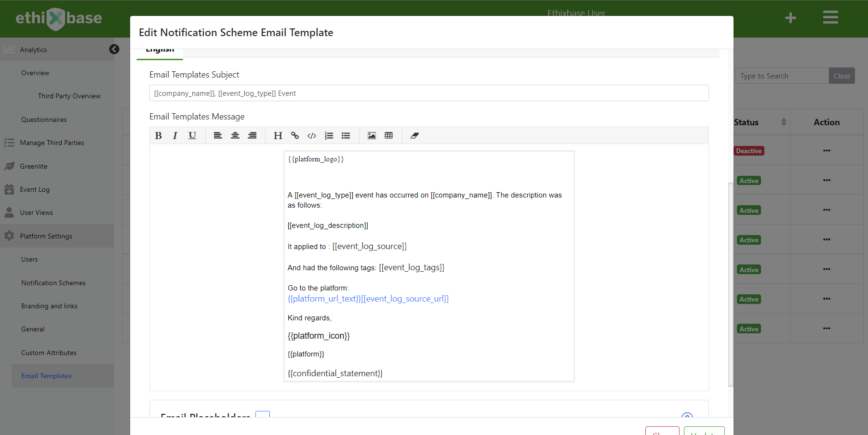Image resolution: width=868 pixels, height=435 pixels.
Task: Click the {{platform_url_text}} link in message
Action: (x=324, y=299)
